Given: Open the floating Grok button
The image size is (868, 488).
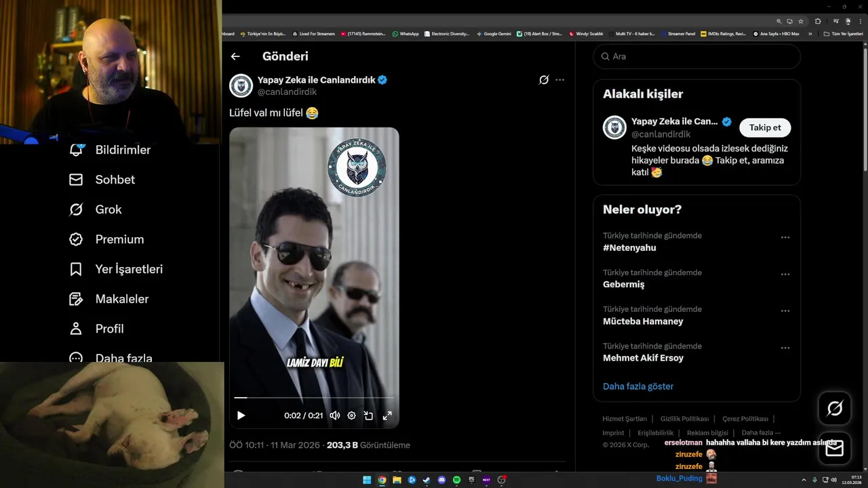Looking at the screenshot, I should (x=835, y=408).
